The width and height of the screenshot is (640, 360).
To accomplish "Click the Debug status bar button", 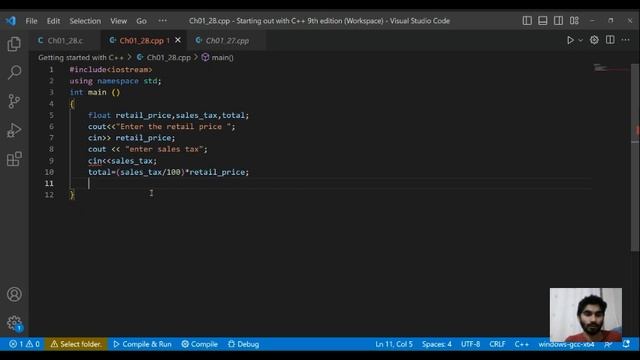I will point(244,344).
